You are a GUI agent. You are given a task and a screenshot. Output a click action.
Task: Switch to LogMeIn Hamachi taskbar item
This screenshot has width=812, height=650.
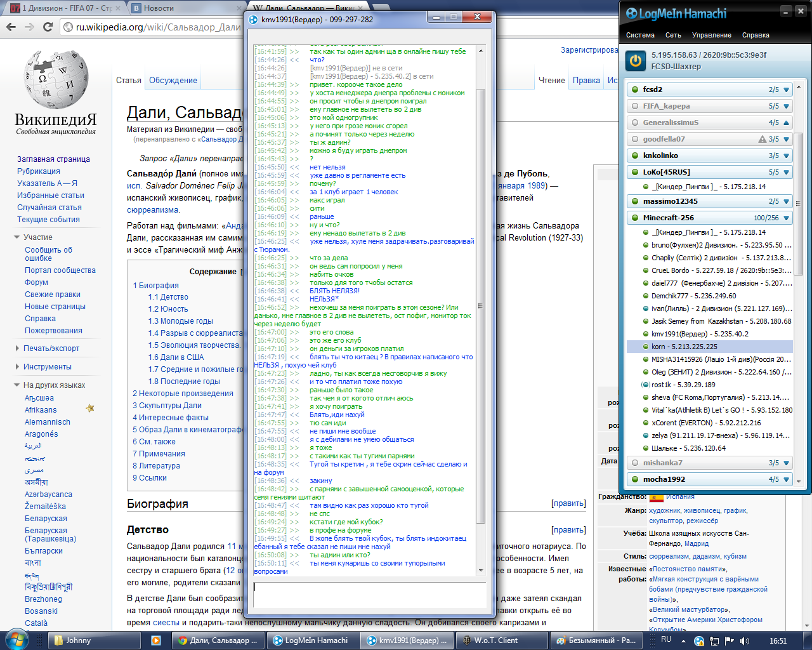(313, 640)
